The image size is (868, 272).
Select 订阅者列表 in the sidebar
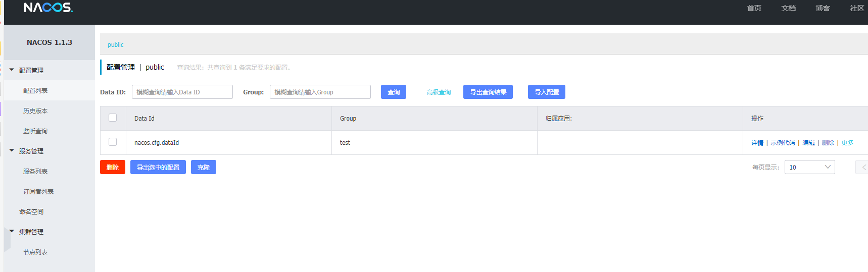click(50, 191)
